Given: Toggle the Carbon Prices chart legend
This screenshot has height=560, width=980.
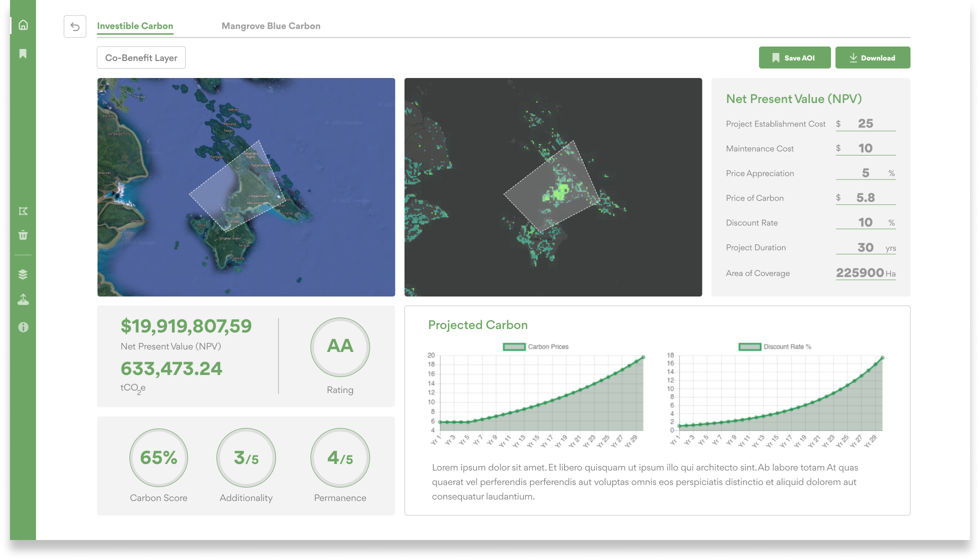Looking at the screenshot, I should (x=535, y=346).
